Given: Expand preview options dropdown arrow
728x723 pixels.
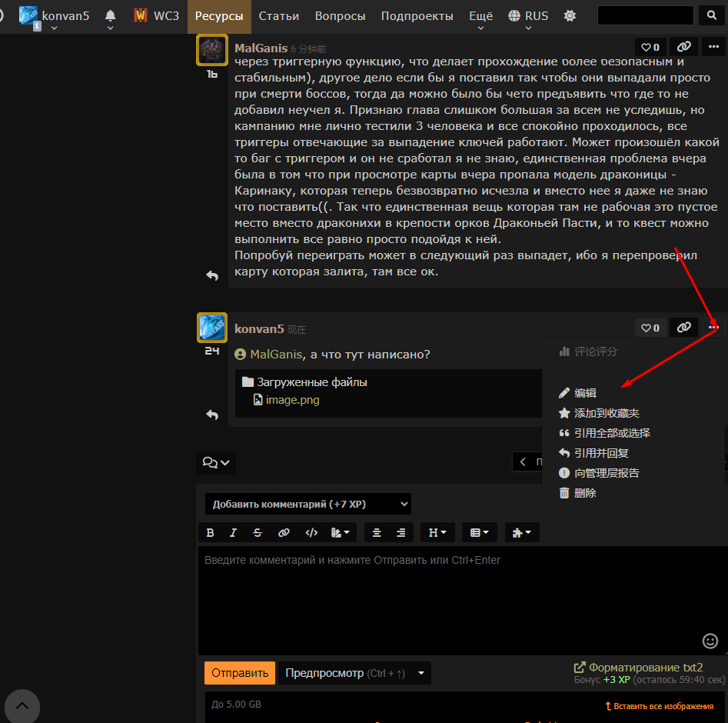Looking at the screenshot, I should click(421, 673).
